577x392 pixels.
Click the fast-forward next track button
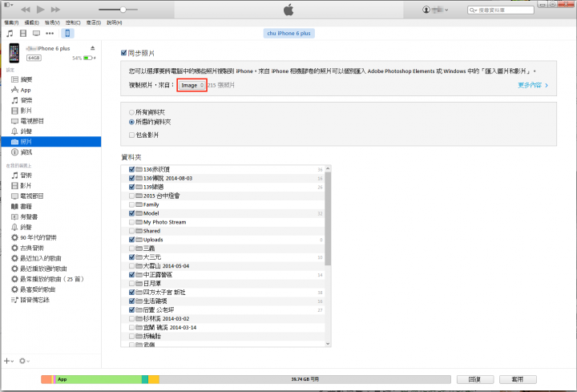(55, 10)
